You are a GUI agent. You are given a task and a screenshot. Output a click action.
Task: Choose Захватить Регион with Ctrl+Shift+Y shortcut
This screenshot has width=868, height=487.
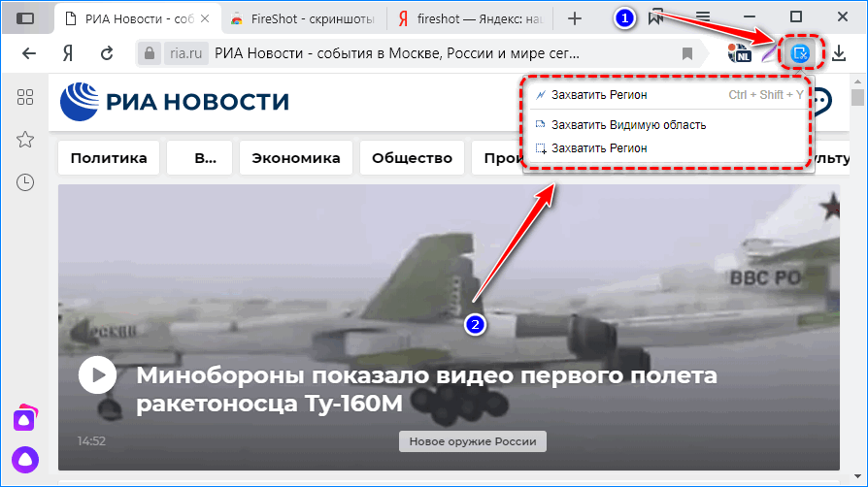coord(668,95)
